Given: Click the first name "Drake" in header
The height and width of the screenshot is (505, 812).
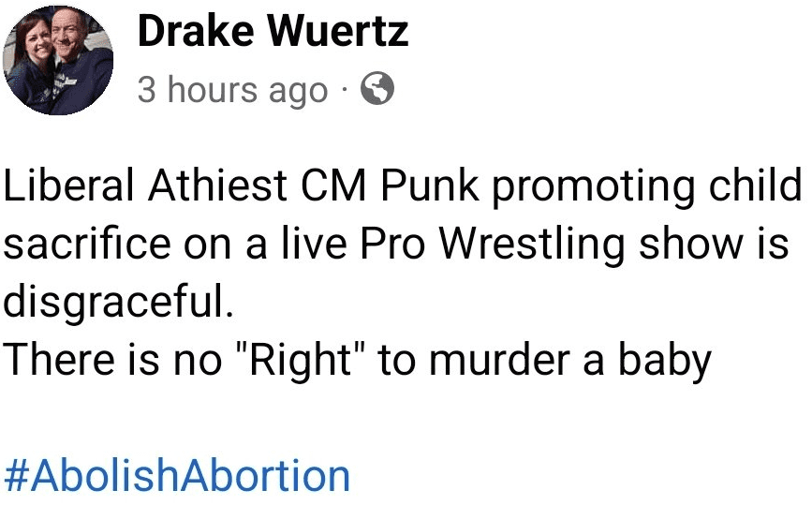Looking at the screenshot, I should coord(194,33).
